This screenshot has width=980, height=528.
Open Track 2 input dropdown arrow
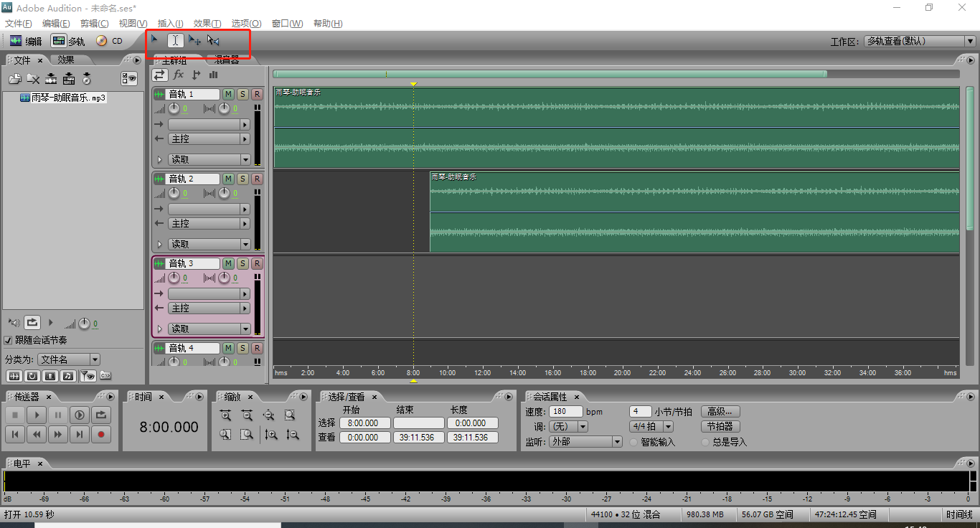point(245,209)
